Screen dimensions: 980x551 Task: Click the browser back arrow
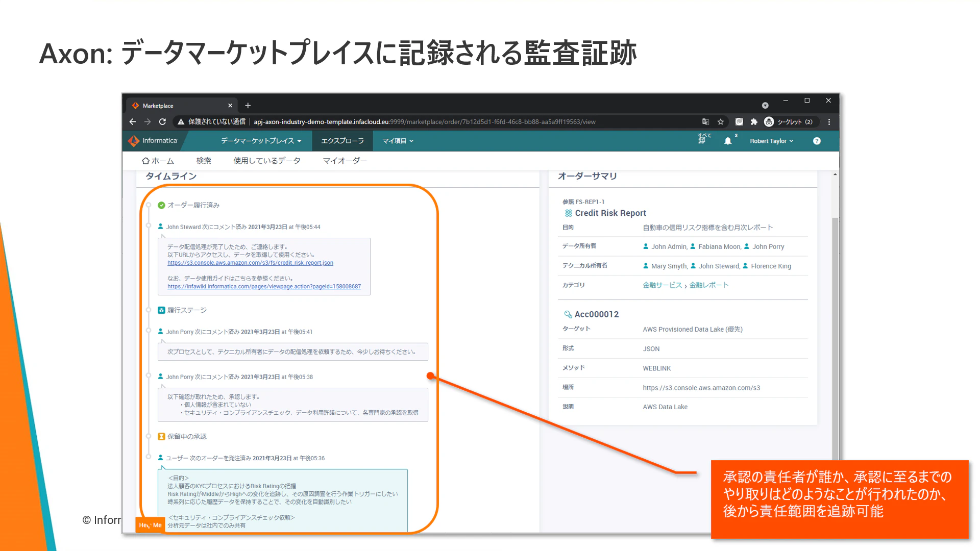coord(133,122)
